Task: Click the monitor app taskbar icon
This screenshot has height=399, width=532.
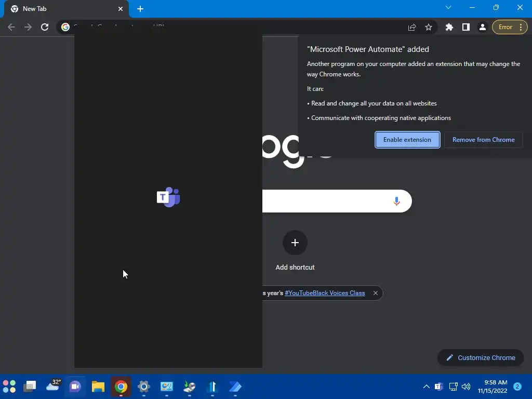Action: [167, 387]
